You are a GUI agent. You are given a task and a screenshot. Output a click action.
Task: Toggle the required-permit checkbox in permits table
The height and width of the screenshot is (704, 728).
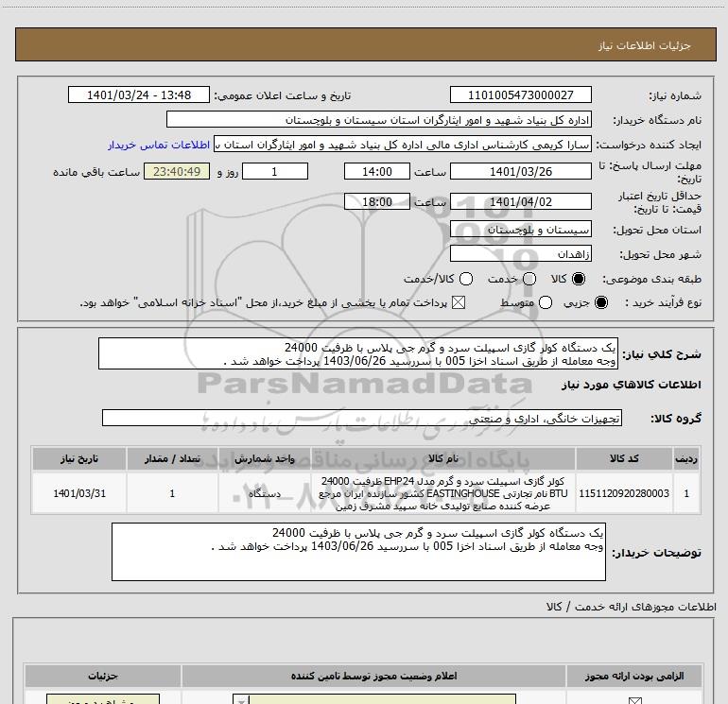coord(634,700)
